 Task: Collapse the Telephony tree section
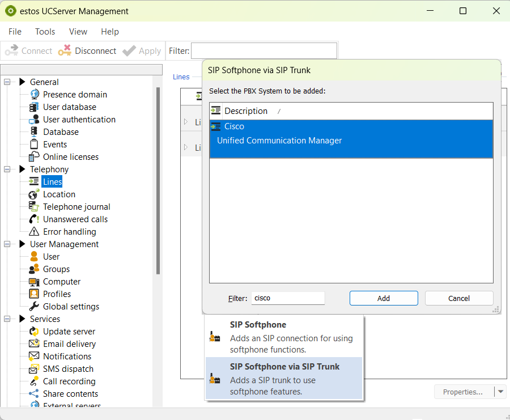[8, 169]
